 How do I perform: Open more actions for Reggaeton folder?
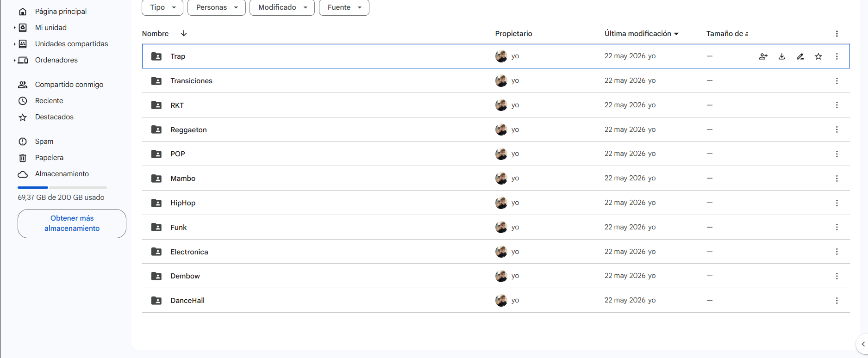coord(837,130)
